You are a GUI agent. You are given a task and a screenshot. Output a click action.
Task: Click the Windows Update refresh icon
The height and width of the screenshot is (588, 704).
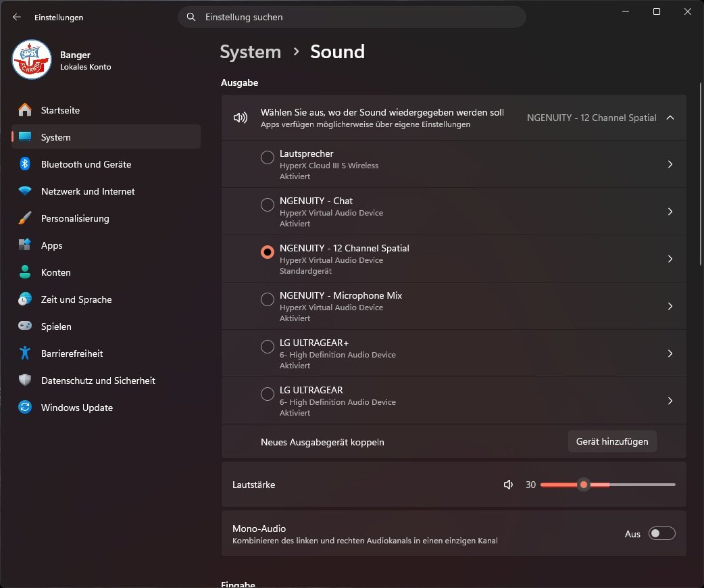(x=25, y=407)
